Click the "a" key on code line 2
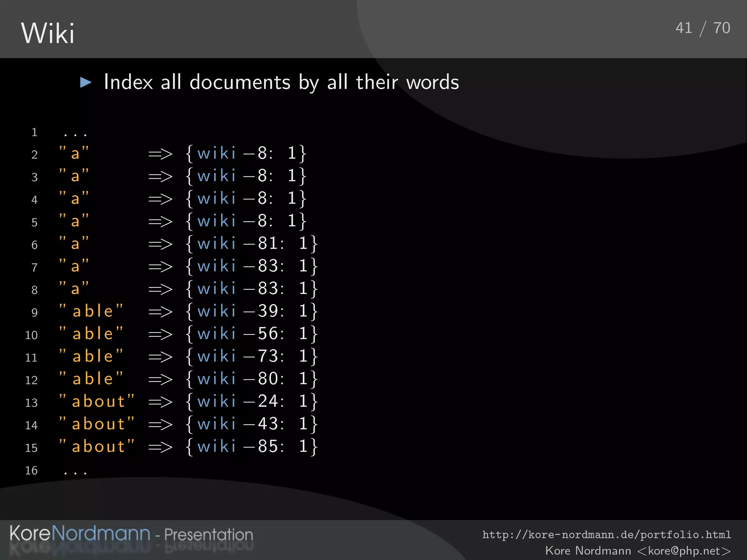Viewport: 747px width, 560px height. pos(74,153)
